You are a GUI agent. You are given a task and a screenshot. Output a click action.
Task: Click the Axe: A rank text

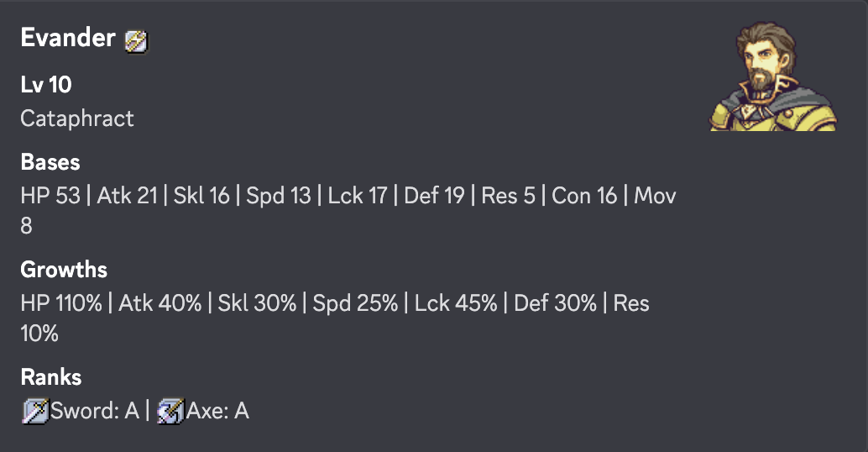tap(217, 411)
